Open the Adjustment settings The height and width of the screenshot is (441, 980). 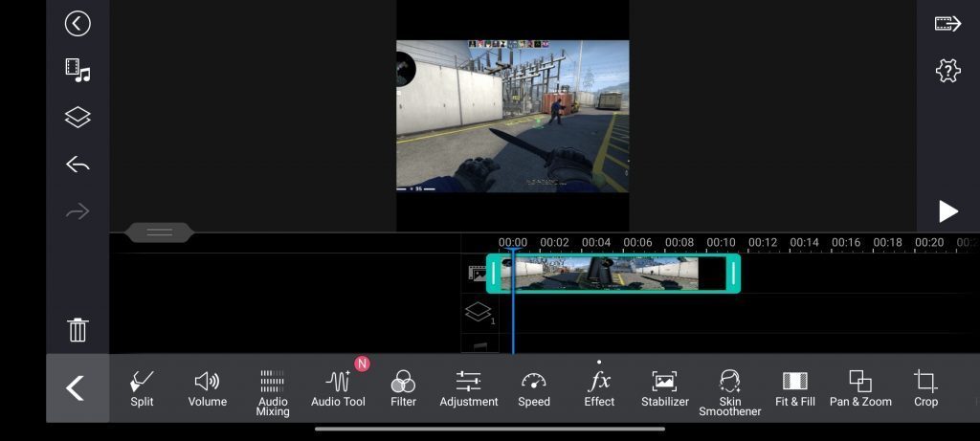point(468,388)
